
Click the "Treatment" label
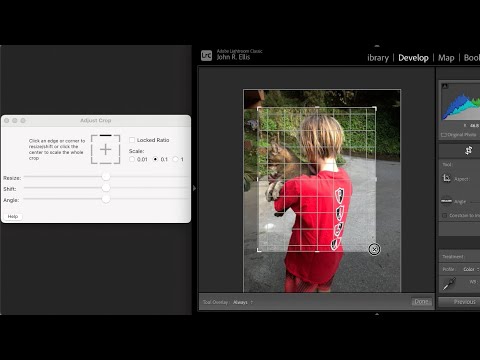453,257
